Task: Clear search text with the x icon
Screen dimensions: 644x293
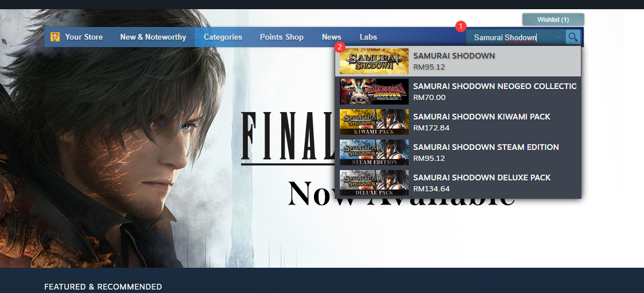Action: click(x=558, y=38)
